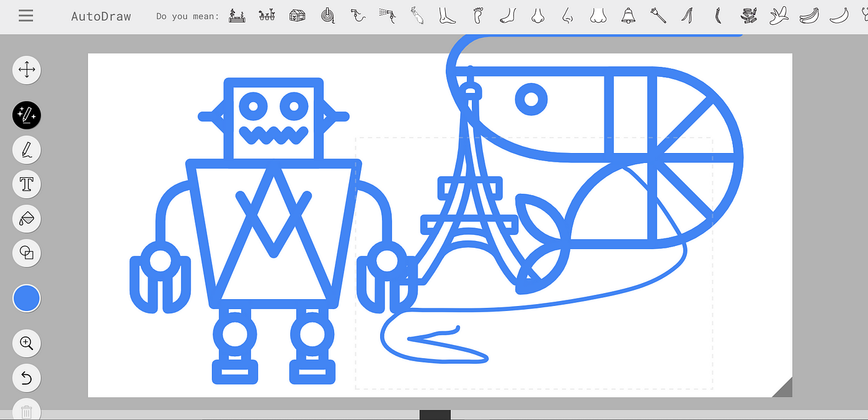Open the hamburger menu
The image size is (868, 420).
(25, 16)
